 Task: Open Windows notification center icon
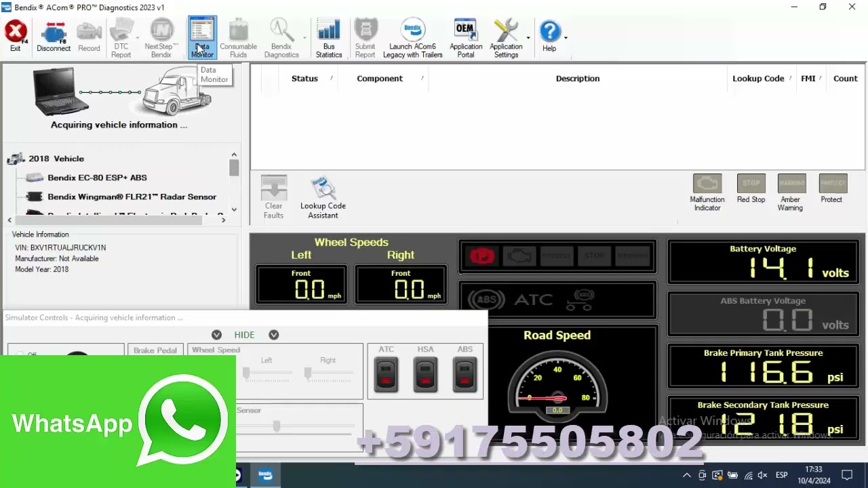pyautogui.click(x=847, y=475)
